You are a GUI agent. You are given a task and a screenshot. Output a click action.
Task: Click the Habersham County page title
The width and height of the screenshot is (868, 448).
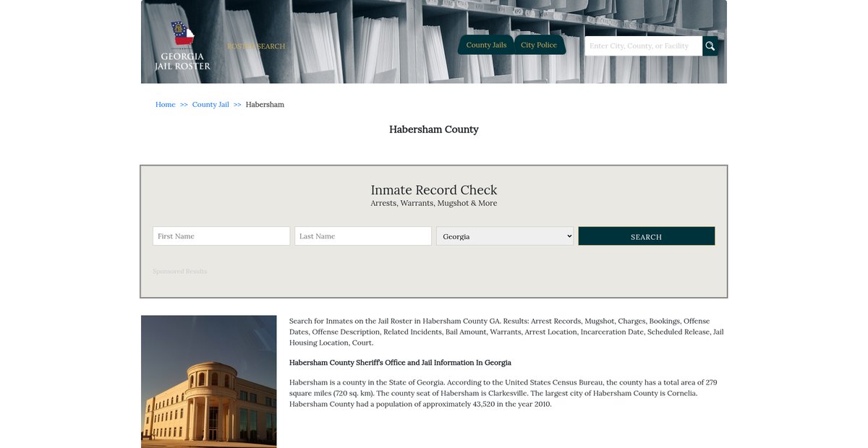tap(434, 129)
